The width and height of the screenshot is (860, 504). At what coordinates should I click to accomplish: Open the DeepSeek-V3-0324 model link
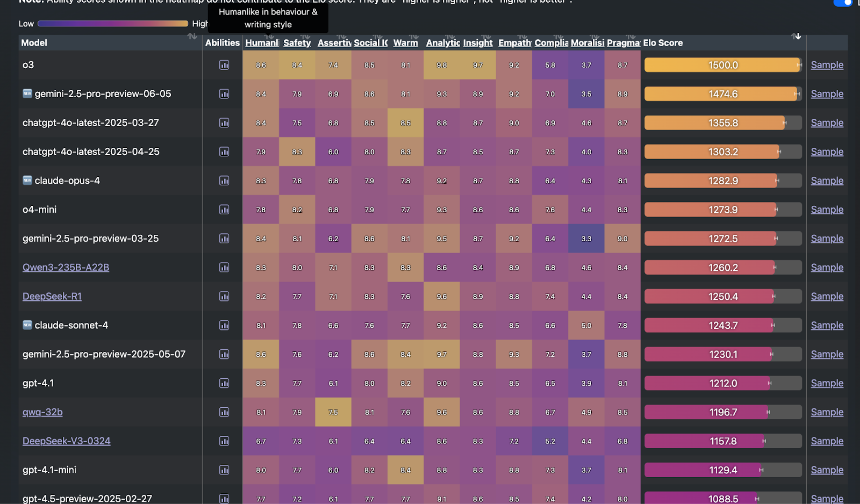(x=67, y=441)
